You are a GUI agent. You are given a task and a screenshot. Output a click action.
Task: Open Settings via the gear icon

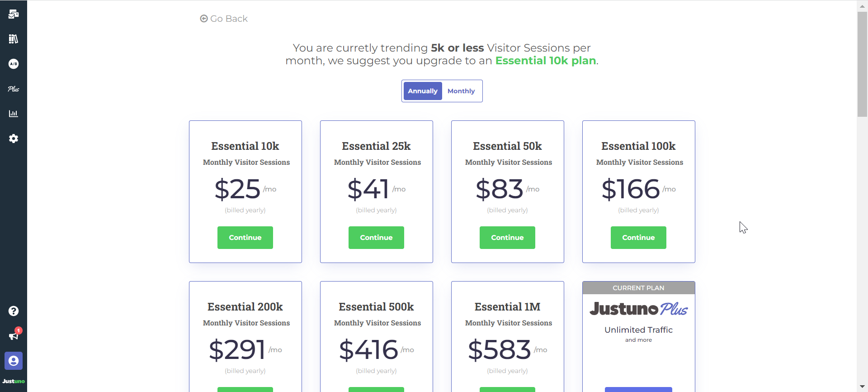[14, 139]
